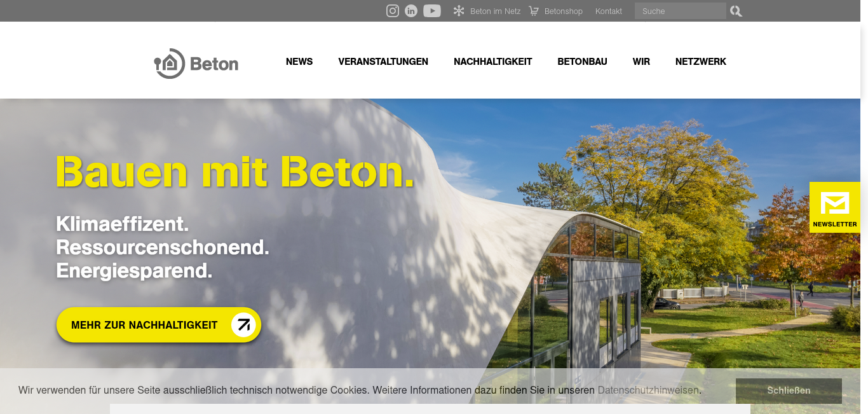Image resolution: width=868 pixels, height=414 pixels.
Task: Open the Instagram profile icon
Action: point(393,11)
